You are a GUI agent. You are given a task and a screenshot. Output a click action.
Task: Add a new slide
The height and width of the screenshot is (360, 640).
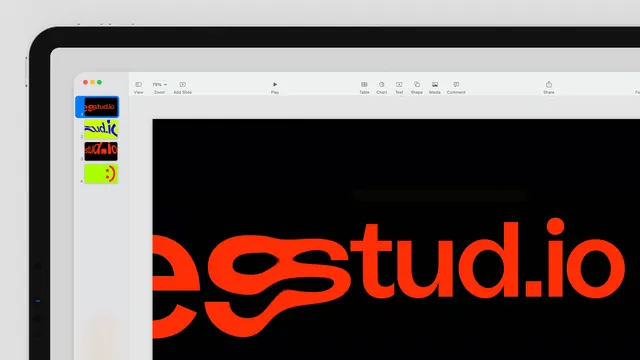(x=182, y=87)
